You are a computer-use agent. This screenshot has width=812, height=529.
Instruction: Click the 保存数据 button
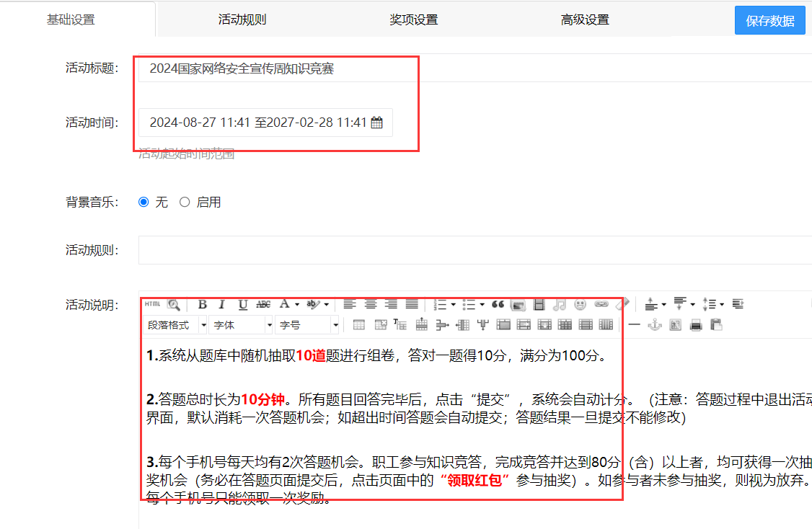770,21
